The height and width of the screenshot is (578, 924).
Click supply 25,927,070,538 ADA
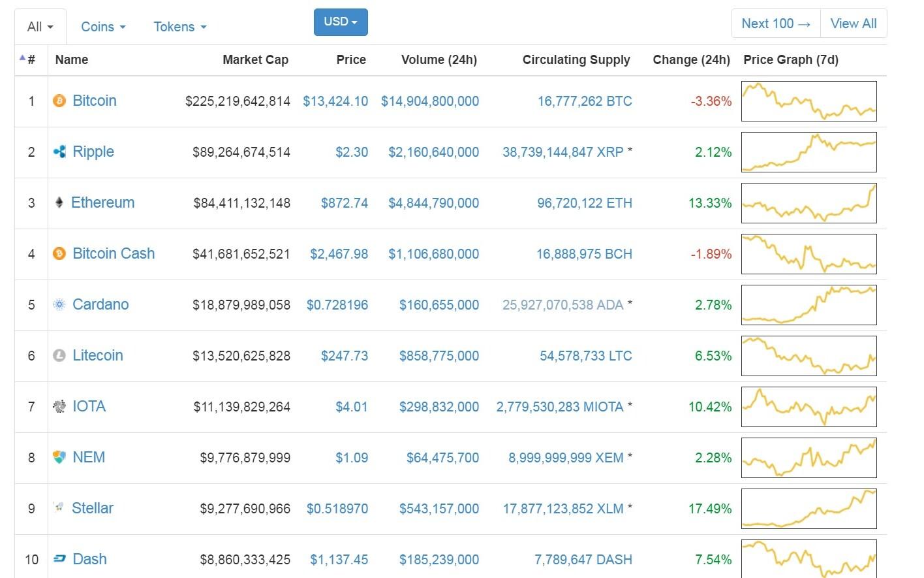point(563,305)
